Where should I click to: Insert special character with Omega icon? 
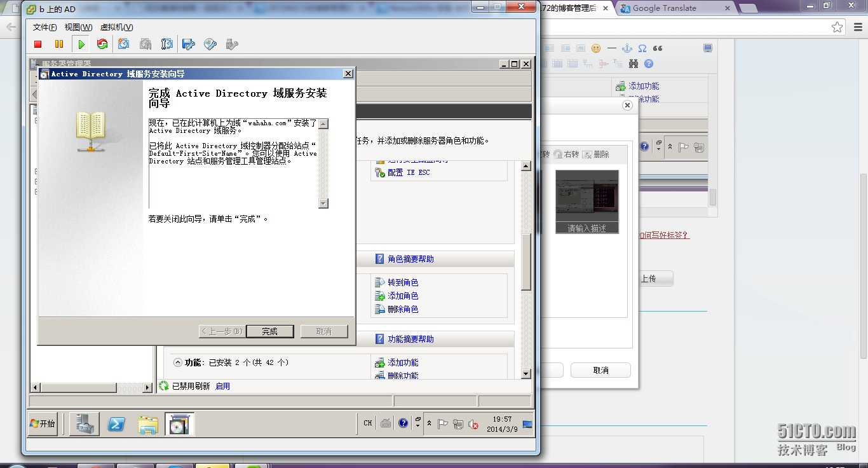pyautogui.click(x=642, y=48)
